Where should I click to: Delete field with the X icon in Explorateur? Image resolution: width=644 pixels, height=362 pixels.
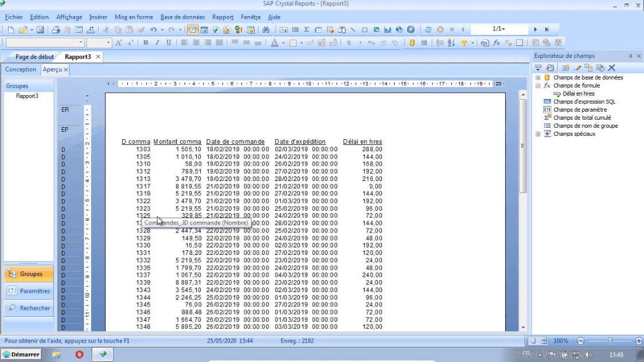tap(612, 68)
